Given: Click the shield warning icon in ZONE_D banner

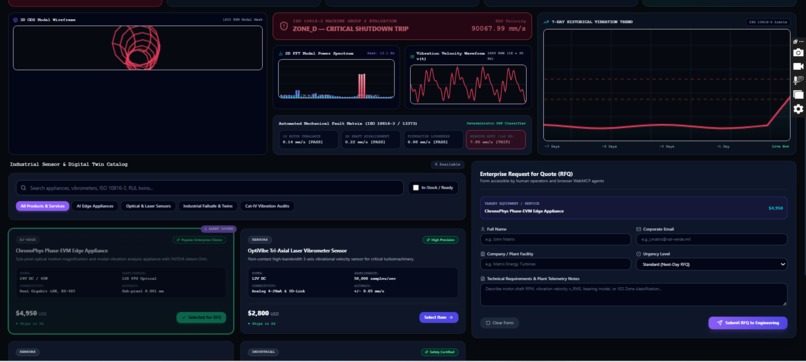Looking at the screenshot, I should click(284, 26).
